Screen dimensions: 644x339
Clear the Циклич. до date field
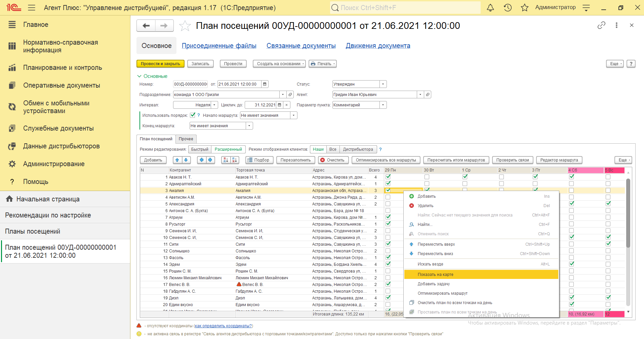tap(287, 105)
